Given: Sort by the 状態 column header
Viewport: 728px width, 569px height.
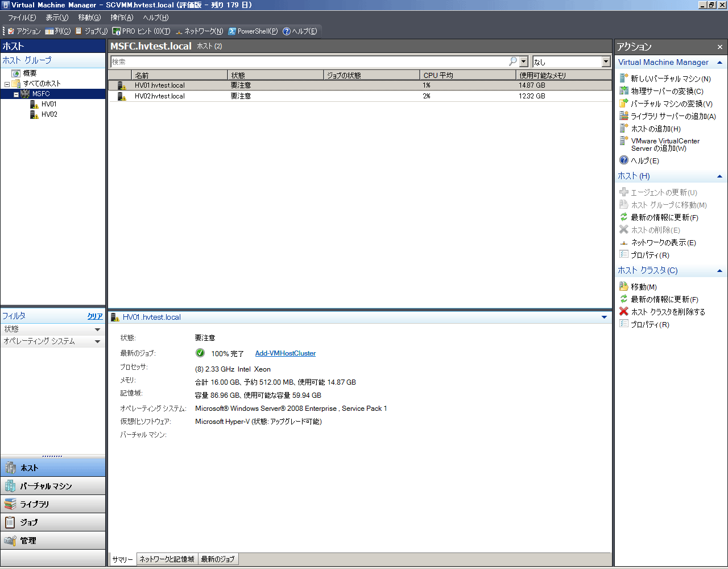Looking at the screenshot, I should (x=275, y=75).
